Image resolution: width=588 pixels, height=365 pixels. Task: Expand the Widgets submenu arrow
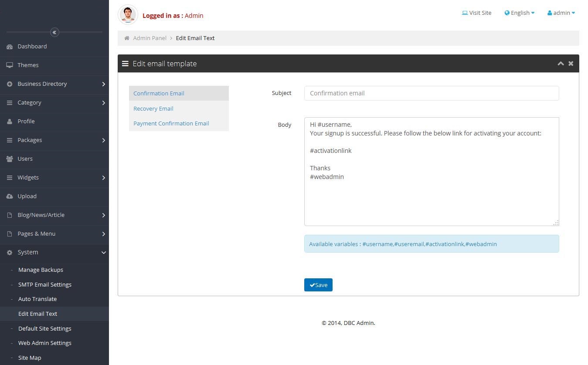click(x=103, y=178)
